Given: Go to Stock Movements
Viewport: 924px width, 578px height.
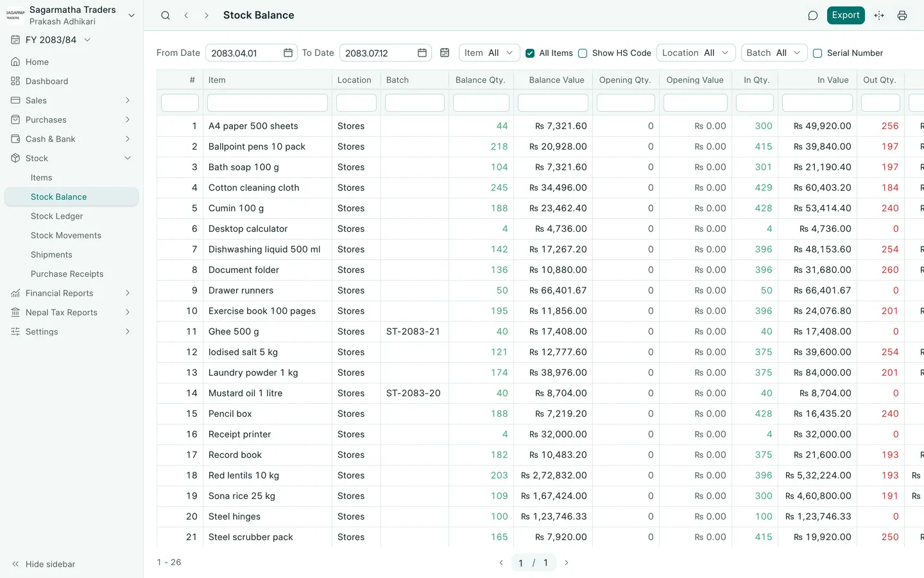Looking at the screenshot, I should (x=66, y=235).
